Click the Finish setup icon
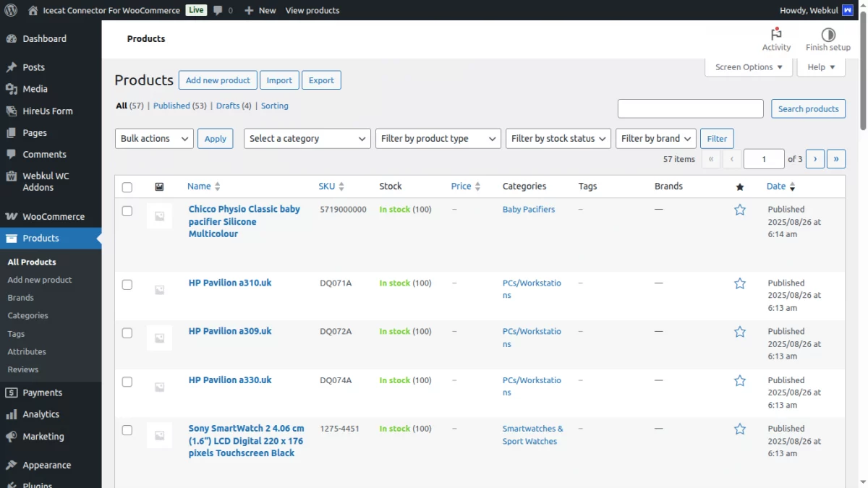Viewport: 868px width, 488px height. coord(827,34)
